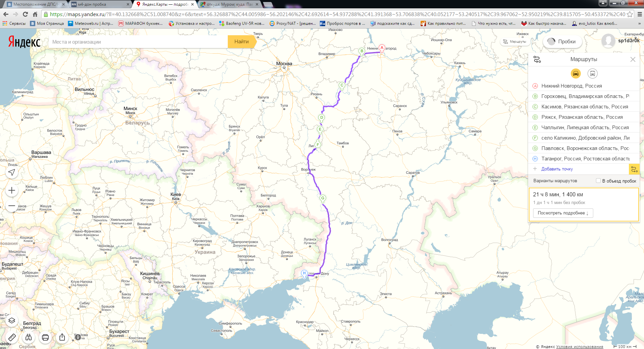Viewport: 644px width, 349px height.
Task: Select waypoint Гороховец, Владимирская область
Action: coord(584,96)
